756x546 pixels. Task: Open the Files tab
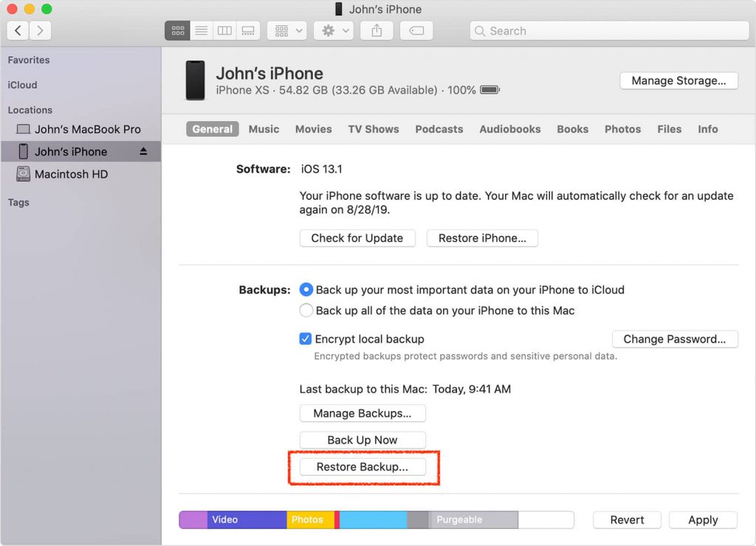pyautogui.click(x=669, y=129)
